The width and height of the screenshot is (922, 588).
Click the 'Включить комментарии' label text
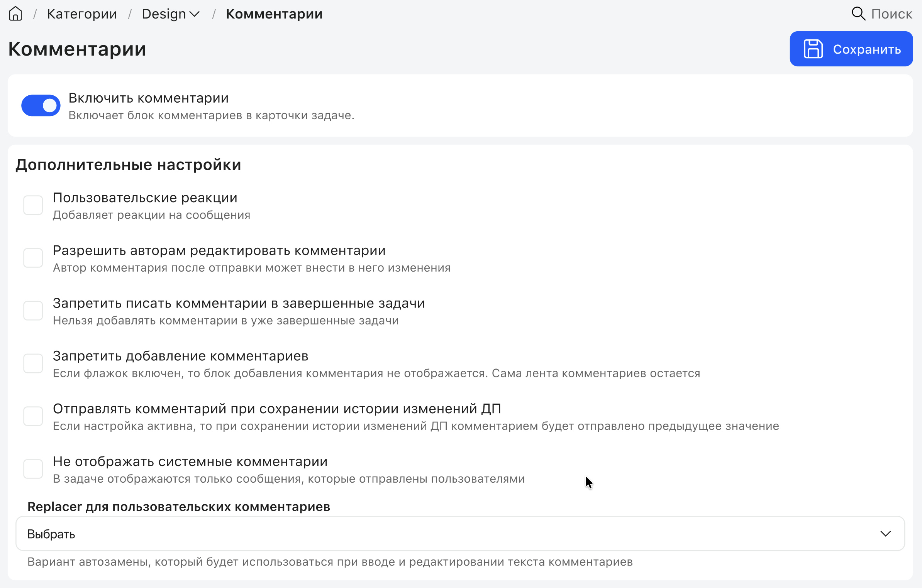(x=149, y=98)
